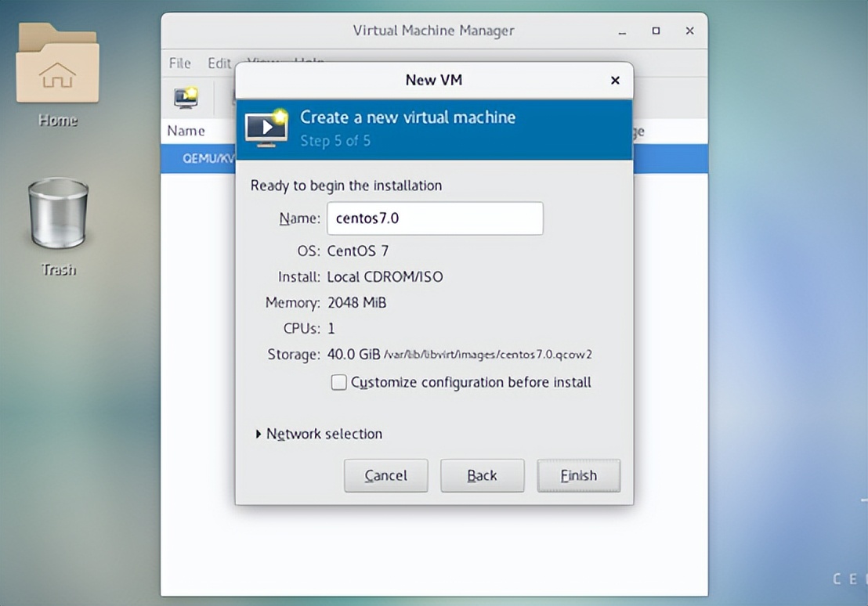Open the Edit menu
Screen dimensions: 868x606
219,63
